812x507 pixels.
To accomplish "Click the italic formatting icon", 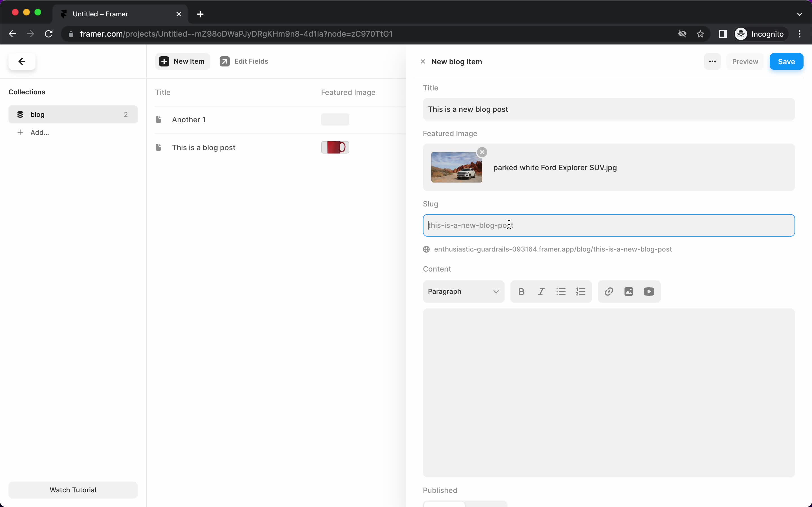I will tap(541, 292).
